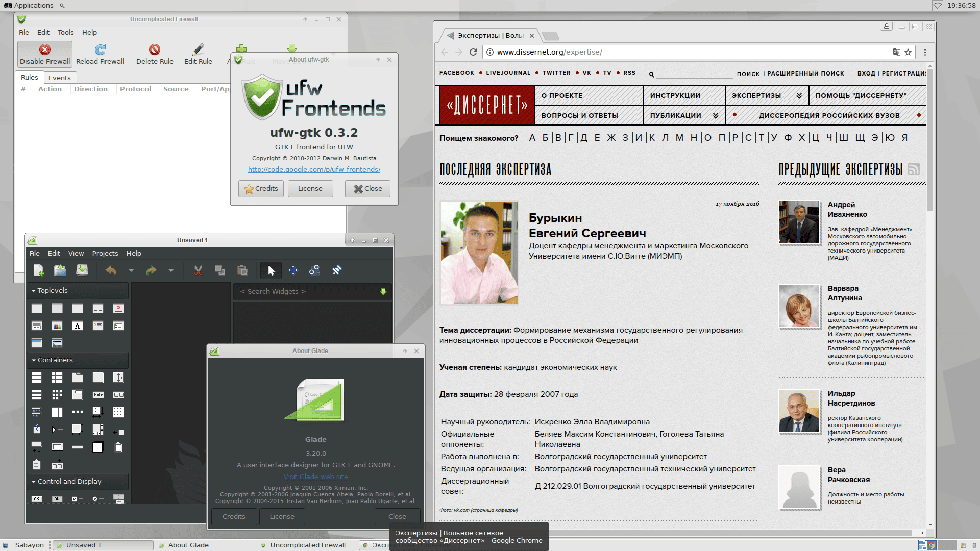This screenshot has width=980, height=551.
Task: Toggle the bookmark star in Chrome
Action: click(908, 52)
